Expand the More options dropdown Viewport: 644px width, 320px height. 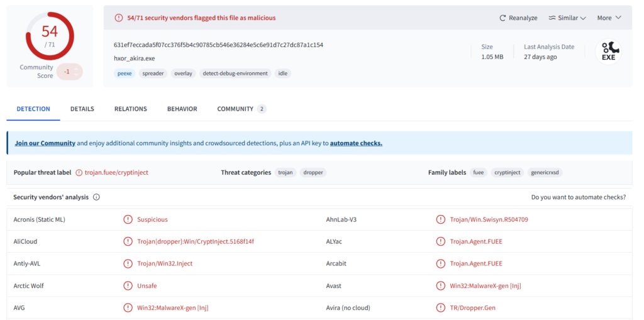(x=609, y=18)
